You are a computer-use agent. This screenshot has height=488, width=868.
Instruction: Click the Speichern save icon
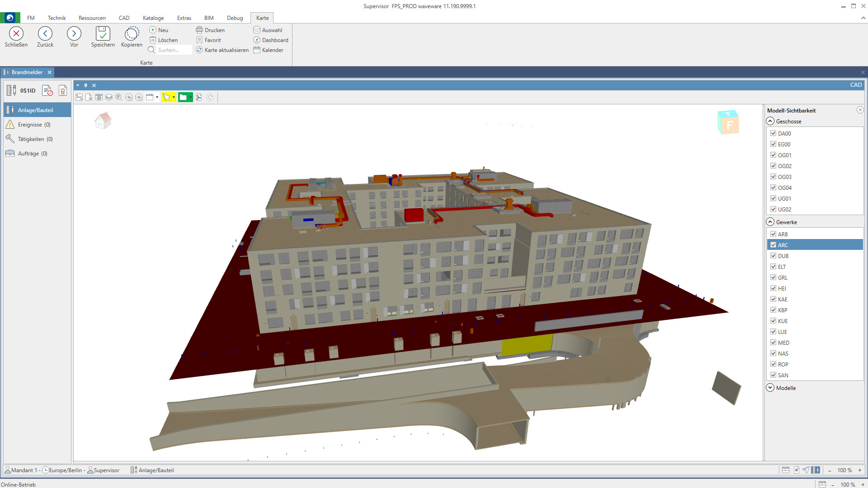[103, 34]
